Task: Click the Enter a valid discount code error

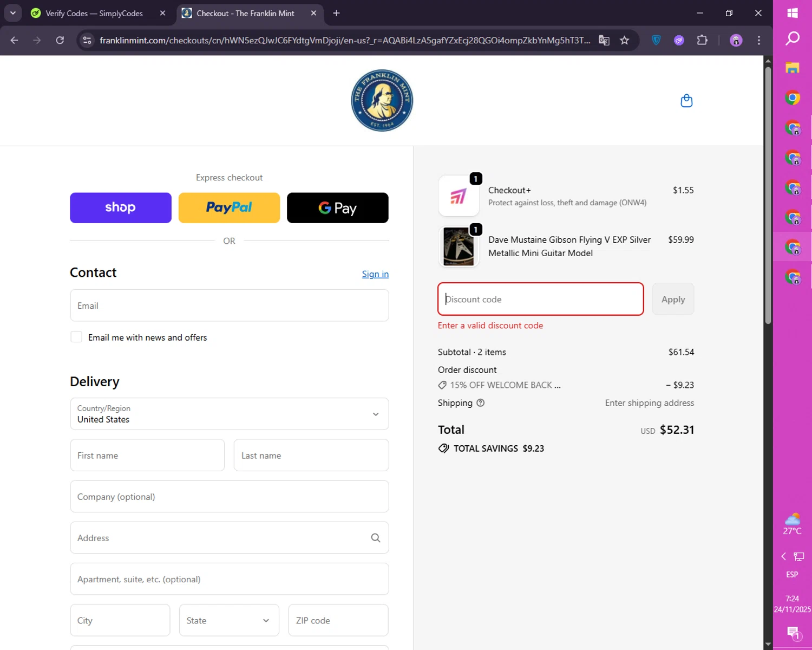Action: coord(490,326)
